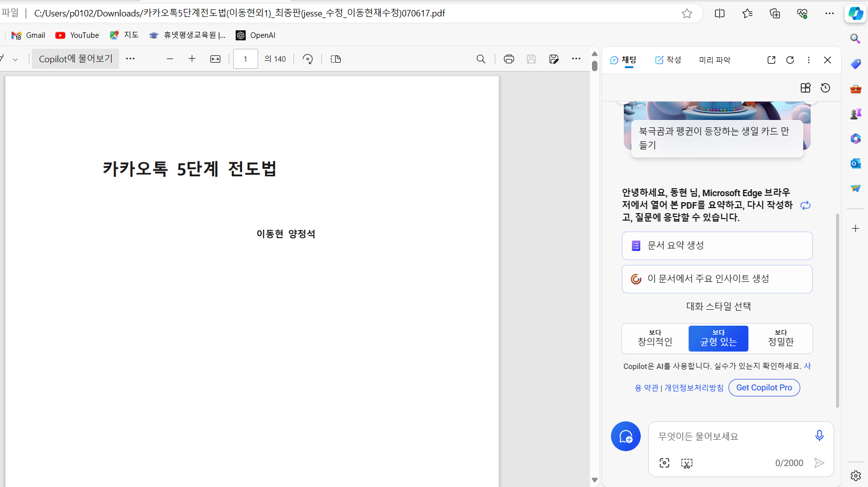Open sidebar Shopping tag icon
This screenshot has width=868, height=487.
856,64
